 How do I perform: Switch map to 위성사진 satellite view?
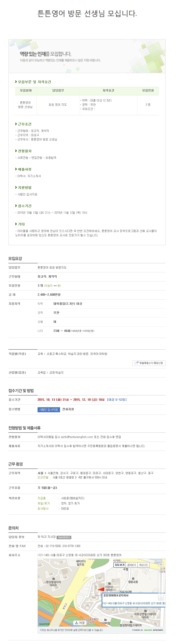click(143, 565)
